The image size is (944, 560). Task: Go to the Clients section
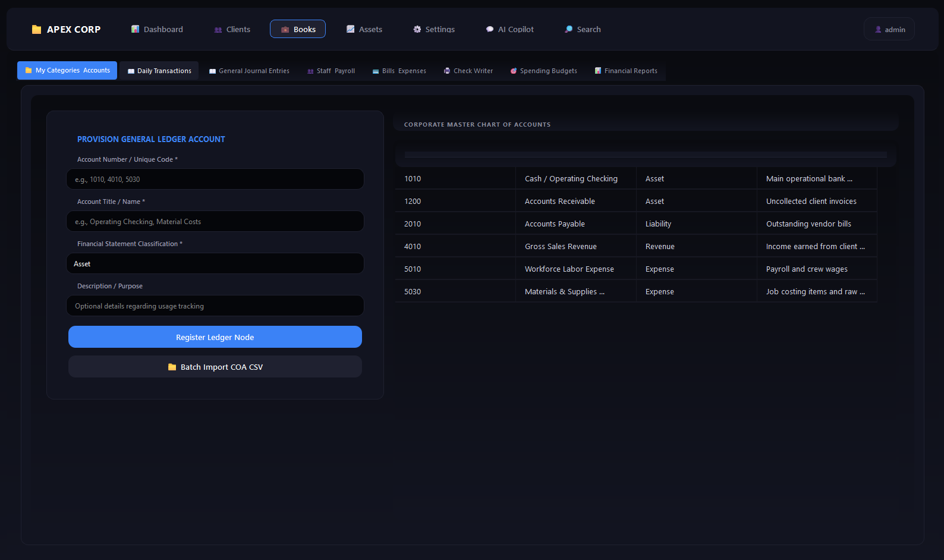(x=232, y=29)
